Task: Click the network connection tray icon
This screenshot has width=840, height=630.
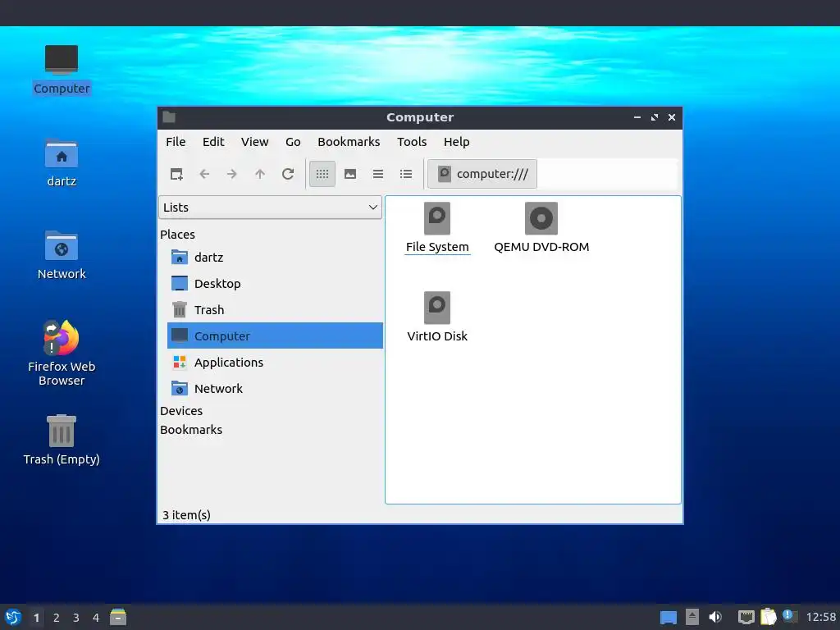Action: (746, 617)
